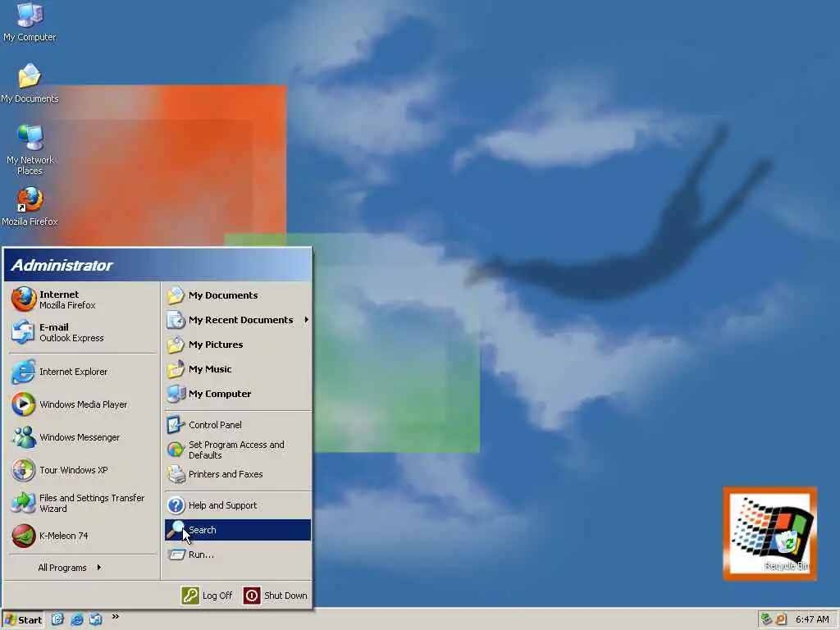The height and width of the screenshot is (630, 840).
Task: Open My Computer in the Start menu
Action: 238,394
